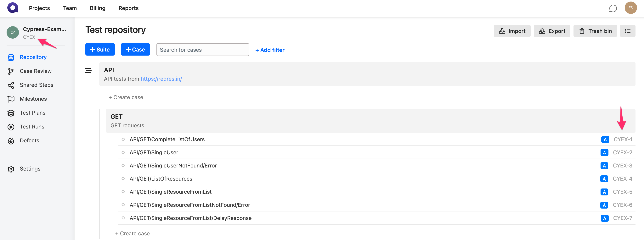Viewport: 644px width, 240px height.
Task: Click the Shared Steps icon
Action: (11, 85)
